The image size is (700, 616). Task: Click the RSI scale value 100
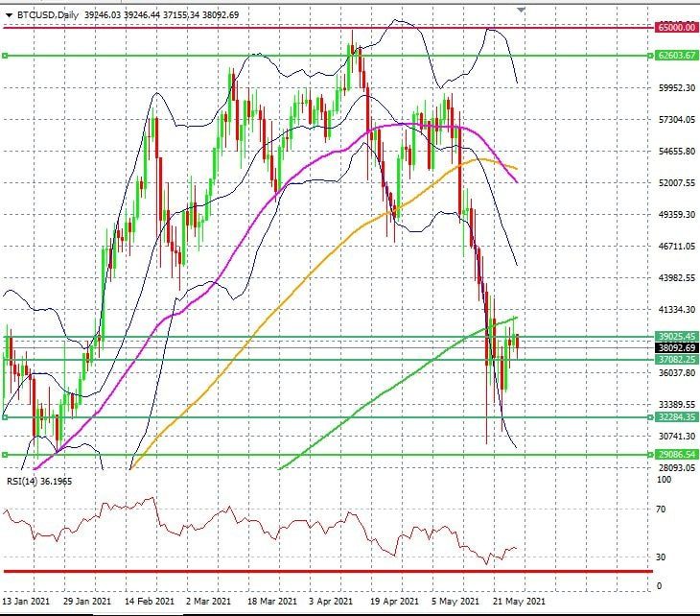664,480
